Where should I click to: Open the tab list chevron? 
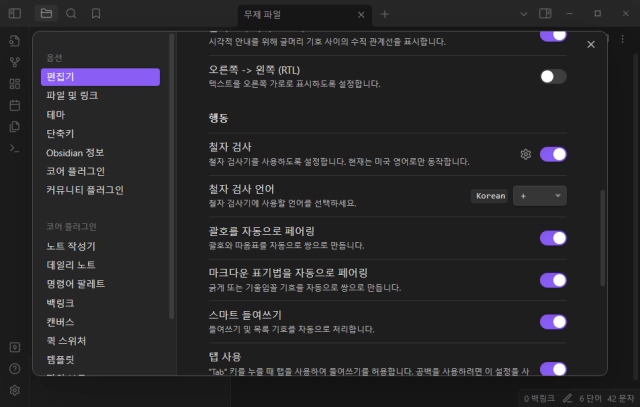[x=524, y=14]
